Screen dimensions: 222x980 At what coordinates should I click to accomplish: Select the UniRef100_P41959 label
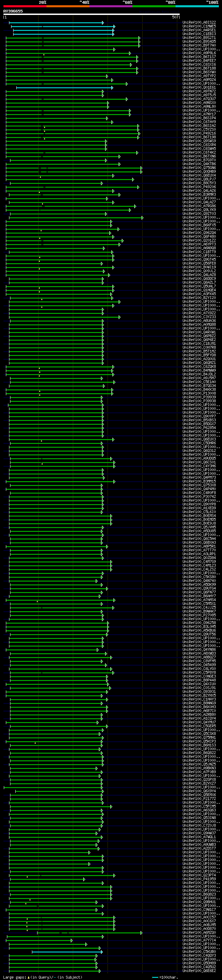tap(199, 880)
